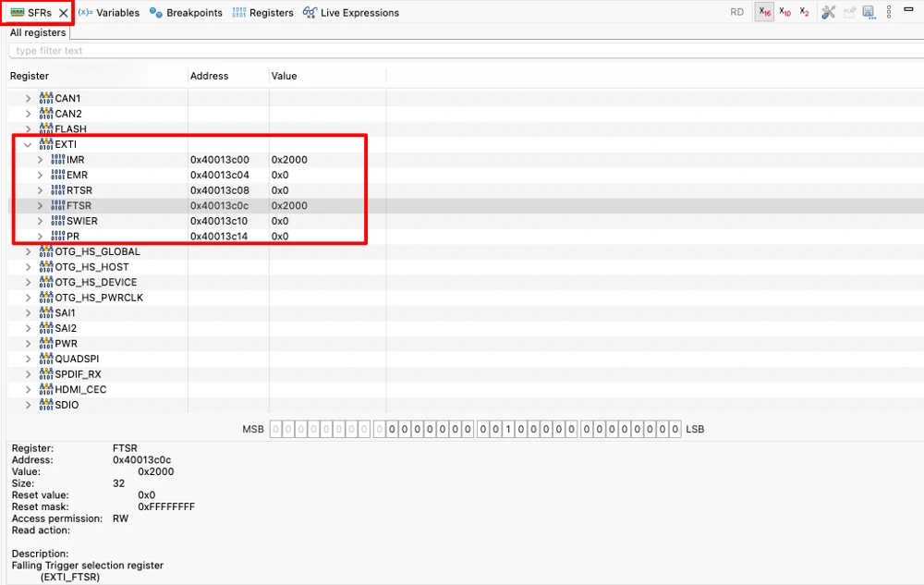Image resolution: width=924 pixels, height=585 pixels.
Task: Click the Register column header
Action: tap(30, 76)
